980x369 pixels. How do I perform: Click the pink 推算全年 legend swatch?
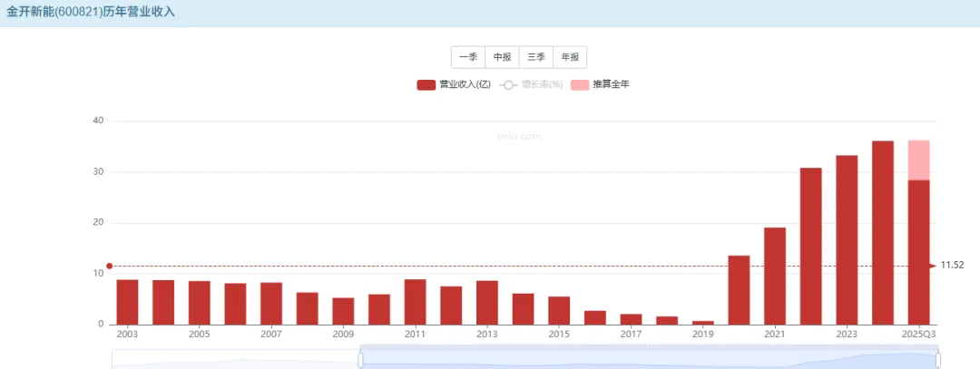pyautogui.click(x=579, y=85)
